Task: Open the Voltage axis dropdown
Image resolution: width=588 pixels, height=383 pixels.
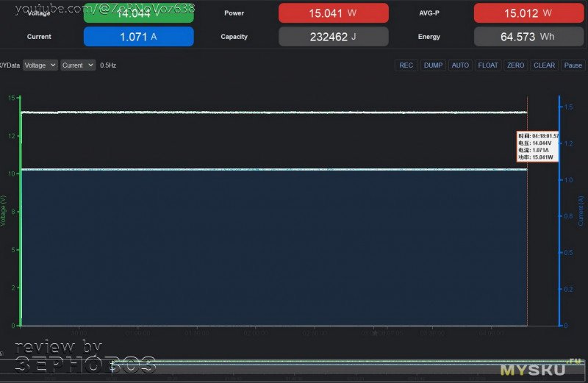Action: point(40,65)
